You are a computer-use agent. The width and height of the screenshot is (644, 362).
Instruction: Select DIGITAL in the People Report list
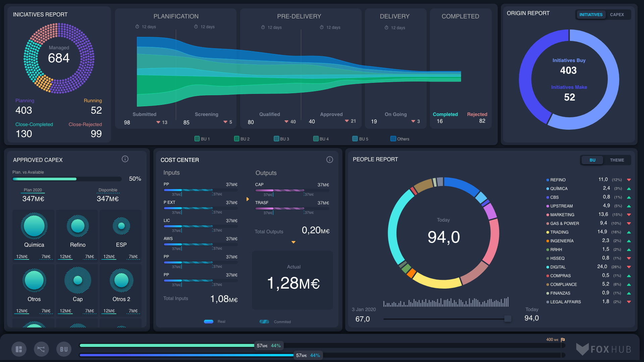(558, 267)
